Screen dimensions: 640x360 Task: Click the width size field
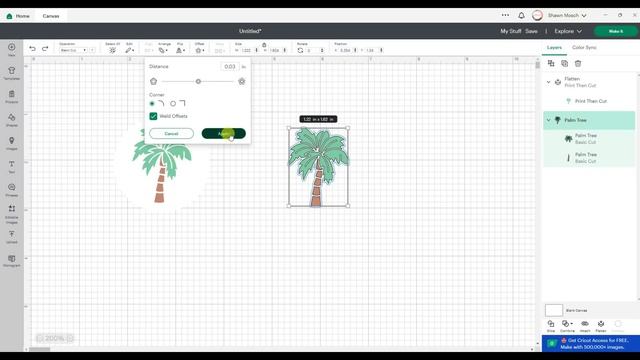(247, 50)
